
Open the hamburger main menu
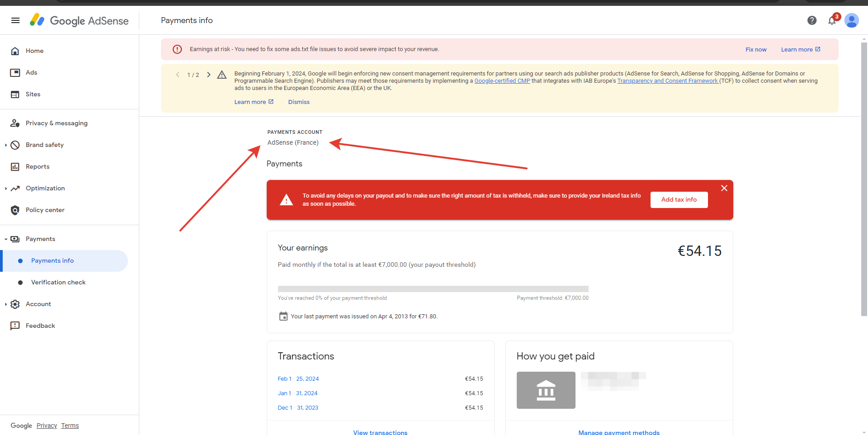15,20
